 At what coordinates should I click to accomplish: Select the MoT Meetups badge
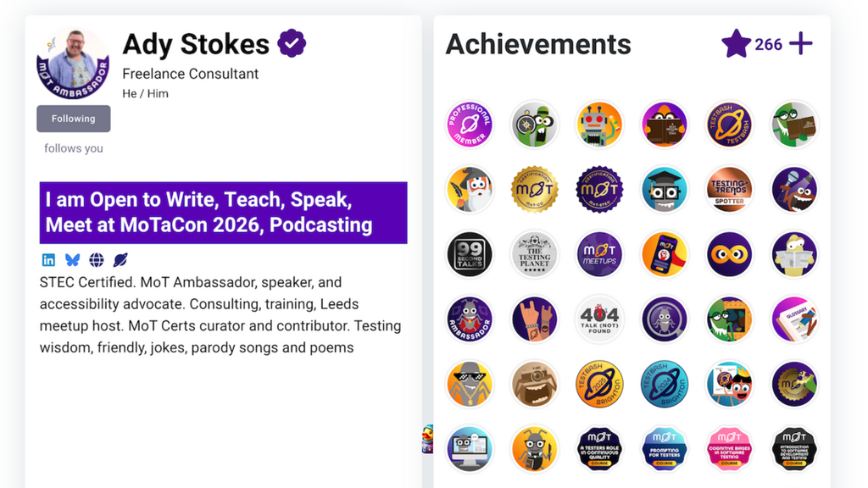599,255
